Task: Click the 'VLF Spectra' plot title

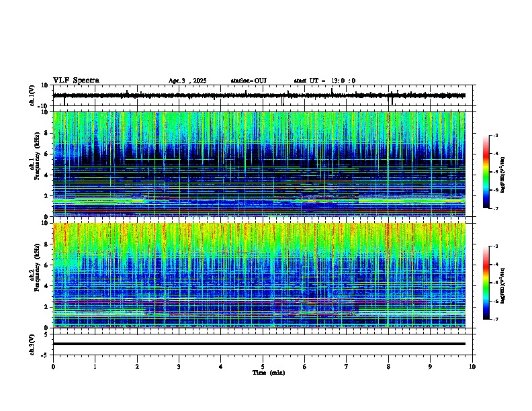Action: pos(76,81)
